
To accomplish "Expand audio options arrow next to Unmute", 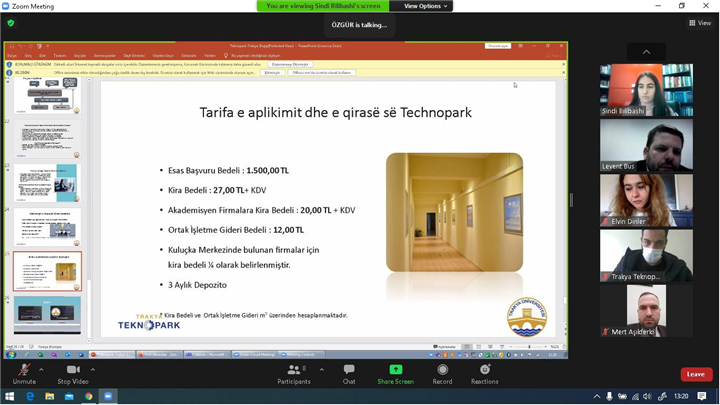I will (41, 369).
